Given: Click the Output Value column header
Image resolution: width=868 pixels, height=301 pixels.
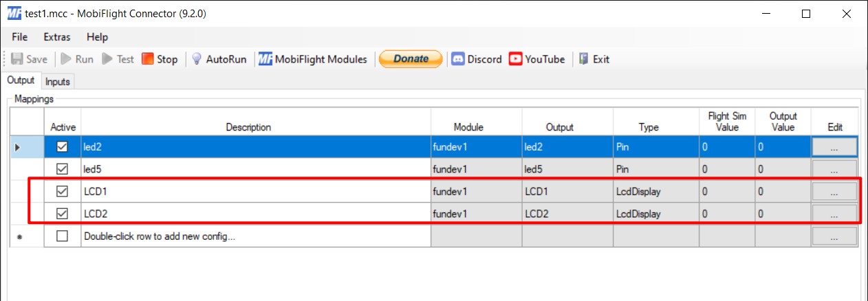Looking at the screenshot, I should point(783,122).
